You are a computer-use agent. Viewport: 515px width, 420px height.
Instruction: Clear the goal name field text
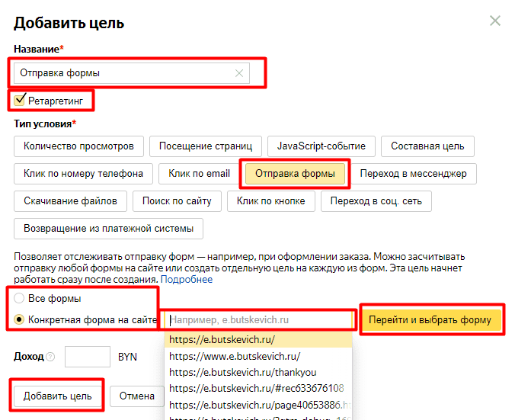click(x=239, y=73)
